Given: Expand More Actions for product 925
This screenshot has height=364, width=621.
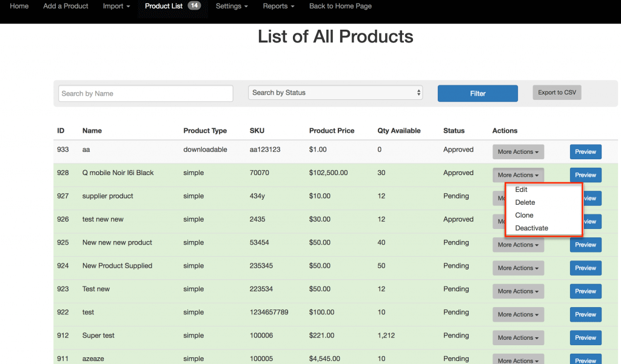Looking at the screenshot, I should (518, 245).
